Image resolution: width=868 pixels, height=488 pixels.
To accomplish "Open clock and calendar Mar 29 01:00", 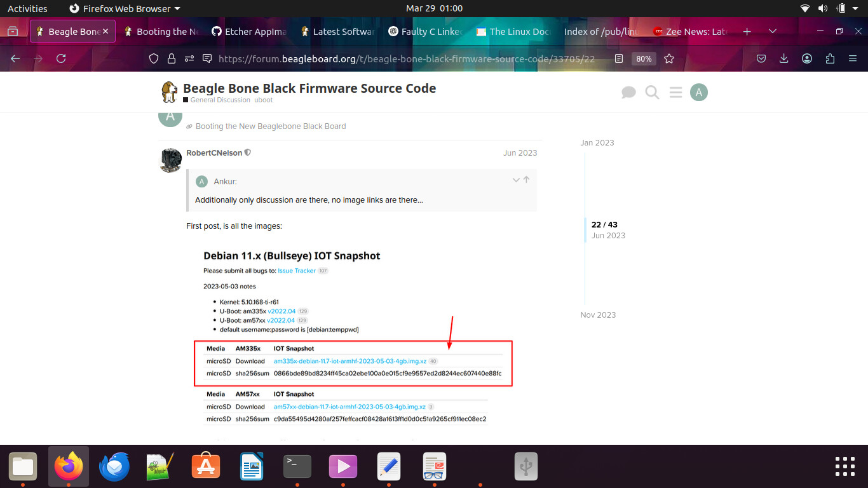I will click(x=434, y=8).
